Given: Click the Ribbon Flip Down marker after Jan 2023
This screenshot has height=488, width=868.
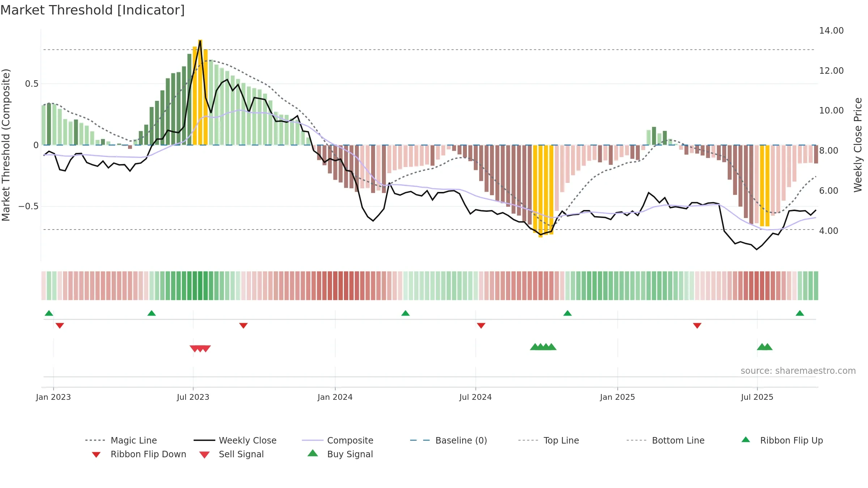Looking at the screenshot, I should click(x=60, y=326).
